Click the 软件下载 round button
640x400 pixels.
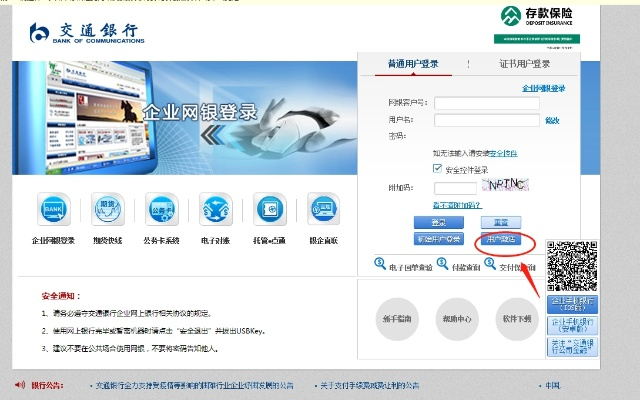pos(517,319)
